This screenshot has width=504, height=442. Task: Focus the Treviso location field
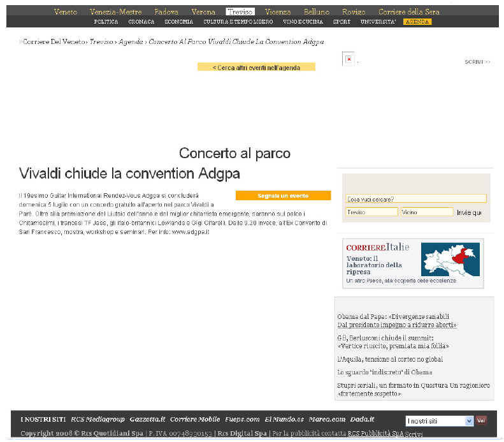(372, 212)
